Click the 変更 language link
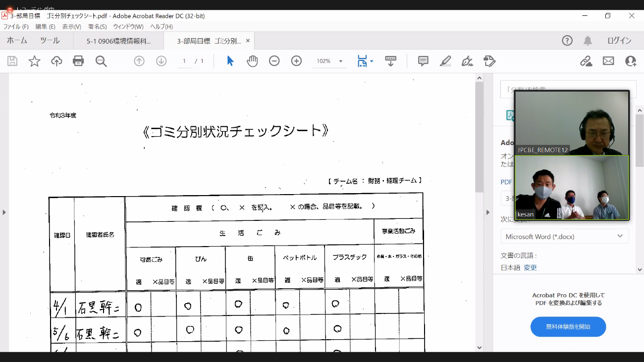The width and height of the screenshot is (644, 362). pyautogui.click(x=530, y=267)
